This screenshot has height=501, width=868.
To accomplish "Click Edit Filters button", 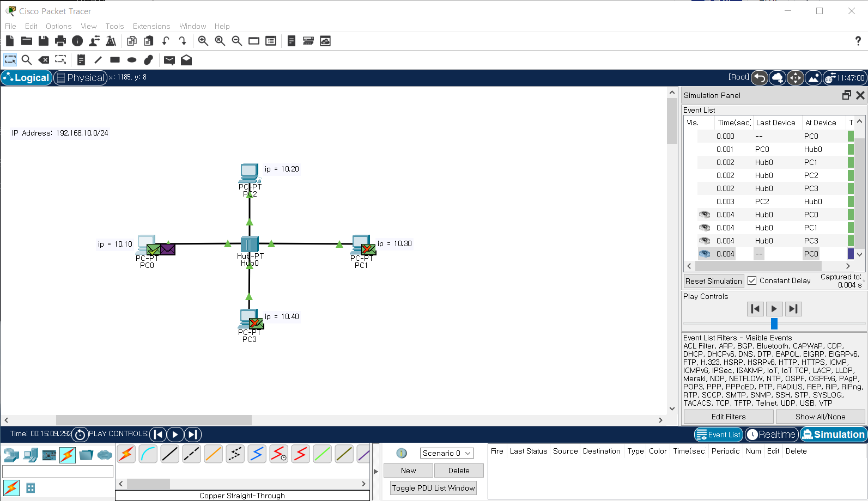I will (729, 417).
